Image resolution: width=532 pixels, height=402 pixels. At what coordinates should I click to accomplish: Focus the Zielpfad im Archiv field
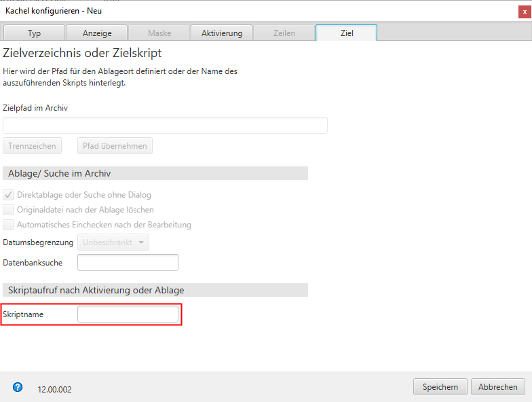coord(165,126)
